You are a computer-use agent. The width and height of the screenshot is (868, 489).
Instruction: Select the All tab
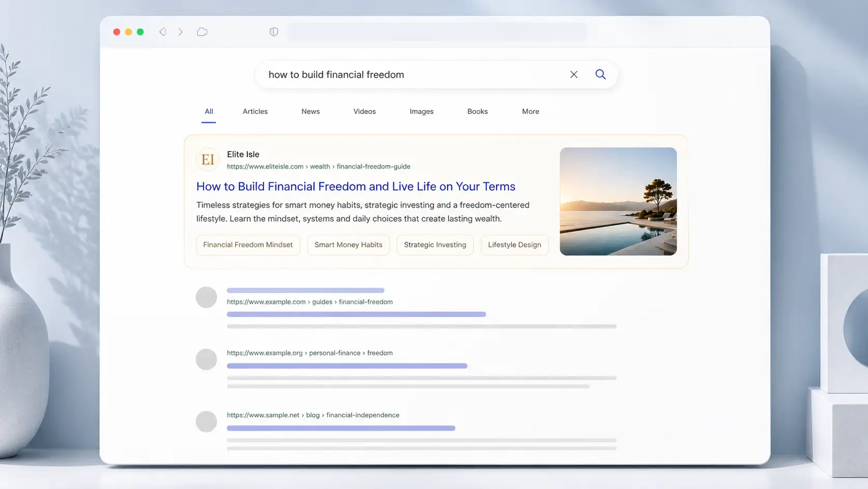[x=209, y=111]
